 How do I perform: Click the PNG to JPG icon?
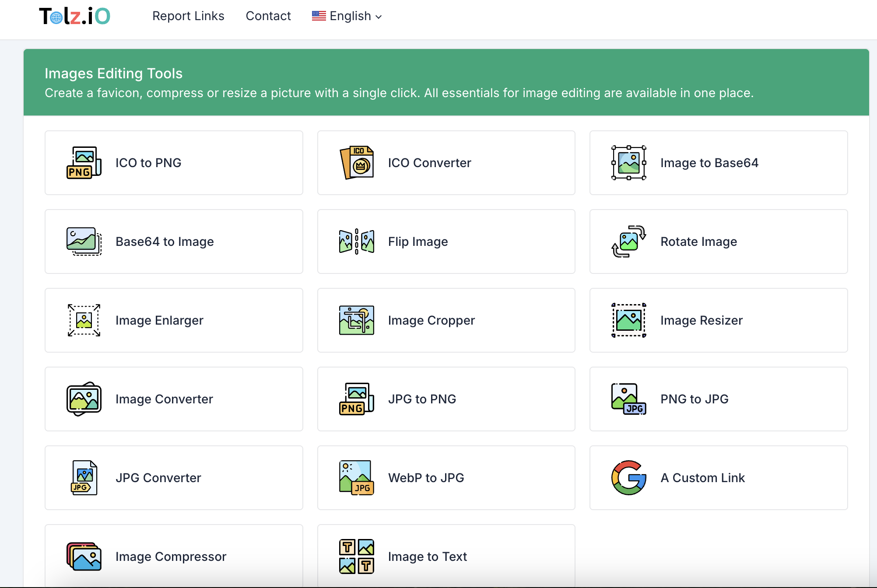(x=629, y=399)
